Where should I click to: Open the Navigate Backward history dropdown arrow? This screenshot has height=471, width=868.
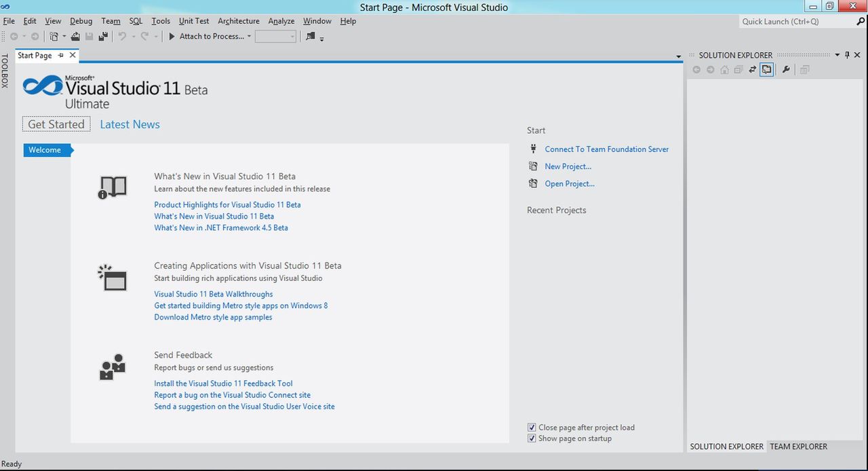[24, 37]
